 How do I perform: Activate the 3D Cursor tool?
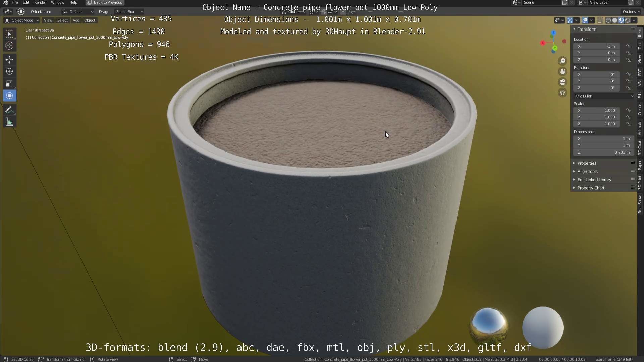[9, 46]
